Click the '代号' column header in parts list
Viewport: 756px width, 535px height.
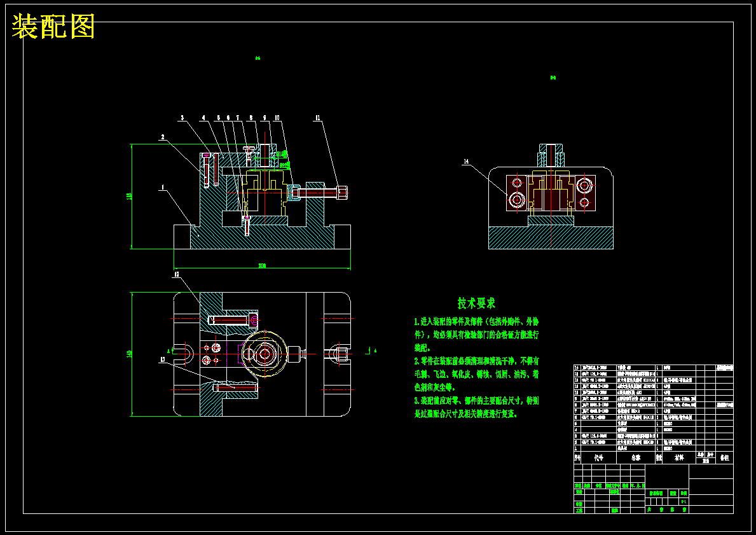[x=599, y=458]
